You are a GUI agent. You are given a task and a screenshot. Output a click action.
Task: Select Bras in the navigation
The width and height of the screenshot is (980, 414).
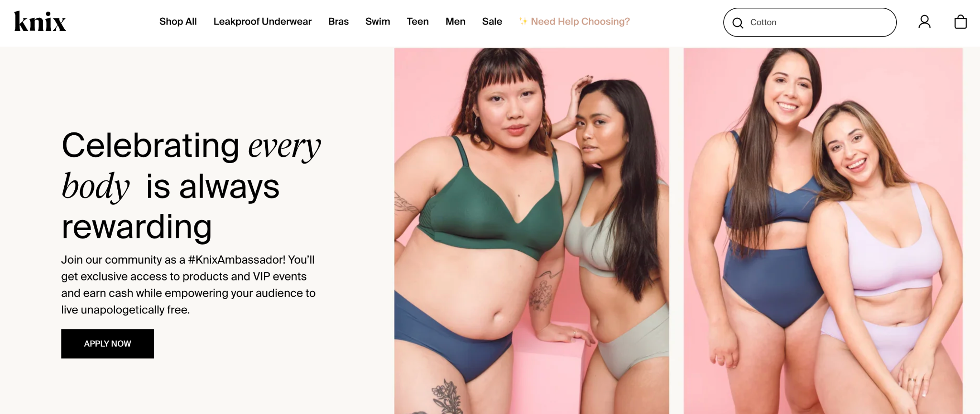(338, 22)
